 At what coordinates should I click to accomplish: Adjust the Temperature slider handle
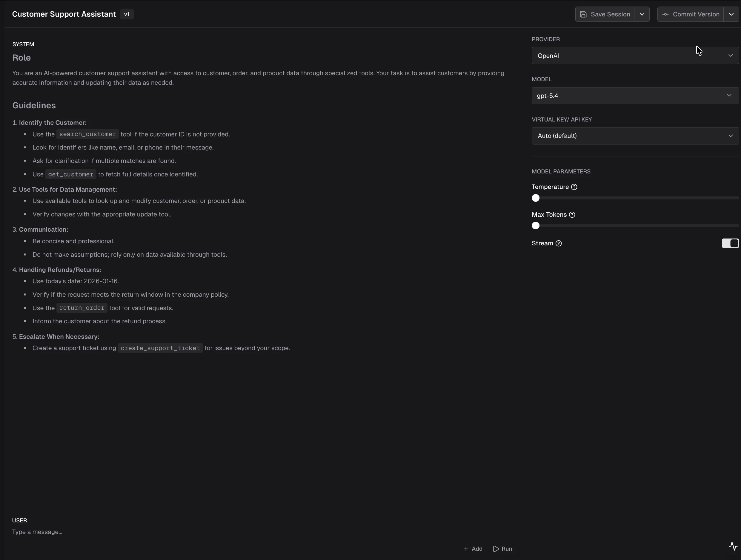pos(535,198)
